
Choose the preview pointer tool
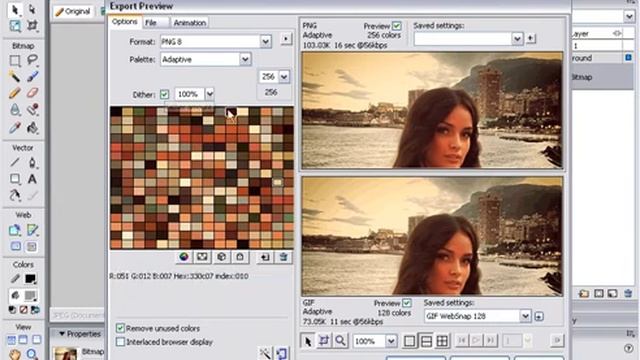[308, 340]
